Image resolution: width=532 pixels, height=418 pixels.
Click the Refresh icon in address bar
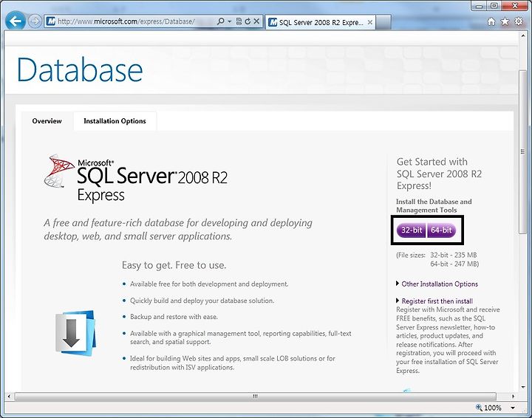248,21
